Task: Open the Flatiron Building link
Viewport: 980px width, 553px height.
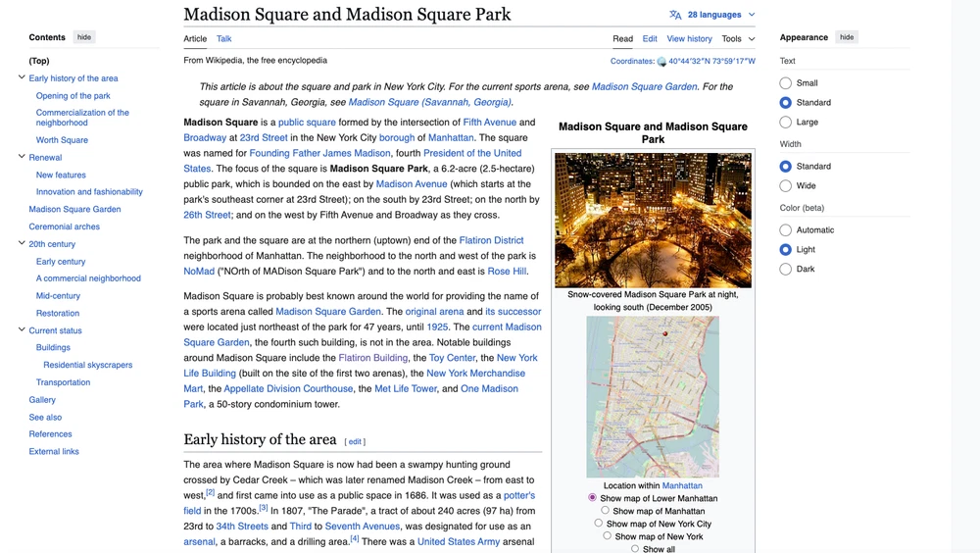Action: point(373,358)
